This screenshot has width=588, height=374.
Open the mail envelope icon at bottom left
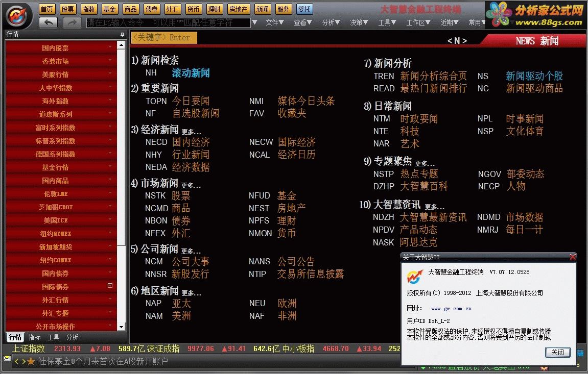pyautogui.click(x=7, y=358)
